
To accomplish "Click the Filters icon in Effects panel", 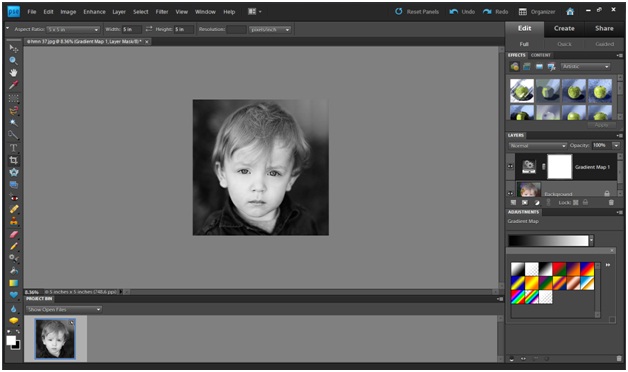I will pyautogui.click(x=515, y=66).
